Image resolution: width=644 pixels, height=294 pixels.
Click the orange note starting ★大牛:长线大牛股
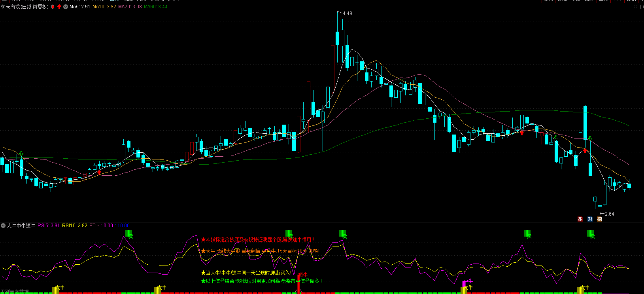pyautogui.click(x=261, y=251)
